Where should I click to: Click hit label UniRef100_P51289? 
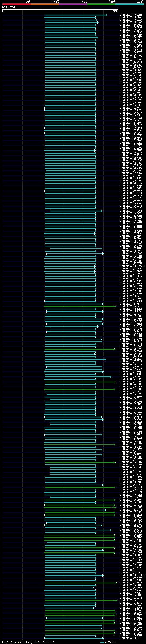131,316
